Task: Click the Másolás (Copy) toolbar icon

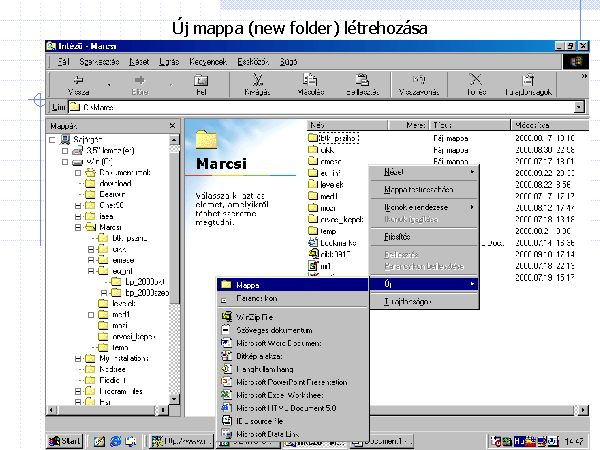Action: click(x=311, y=84)
